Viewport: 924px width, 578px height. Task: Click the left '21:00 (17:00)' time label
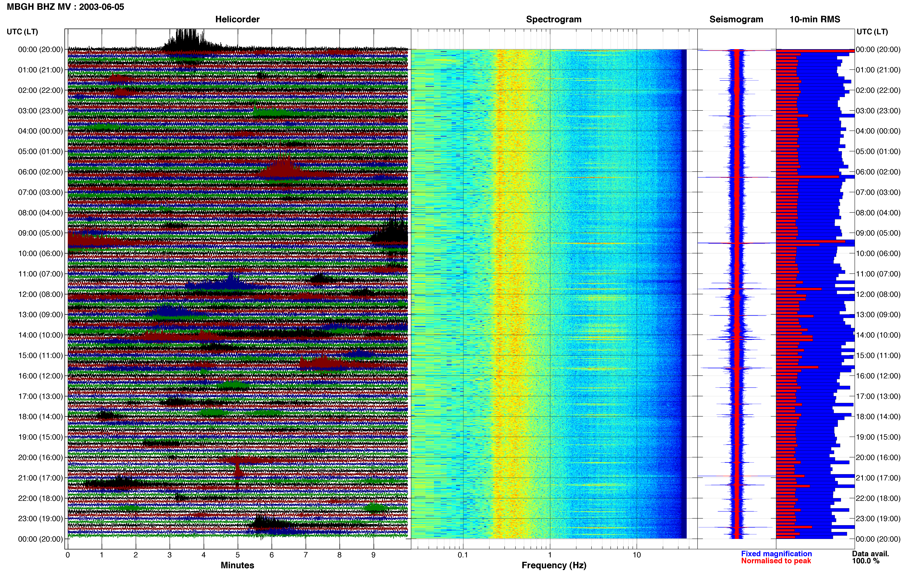pos(40,477)
